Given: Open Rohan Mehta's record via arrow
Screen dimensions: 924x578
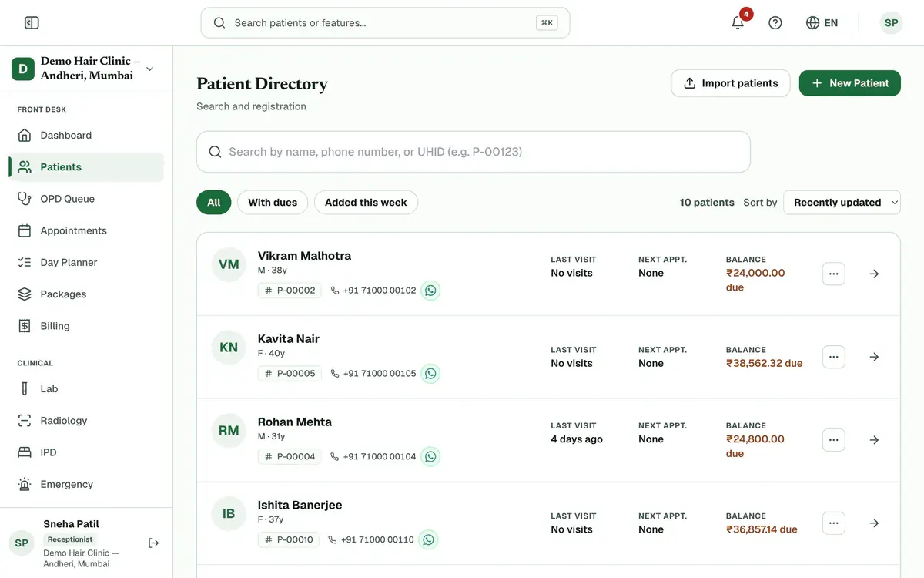Looking at the screenshot, I should pos(874,440).
